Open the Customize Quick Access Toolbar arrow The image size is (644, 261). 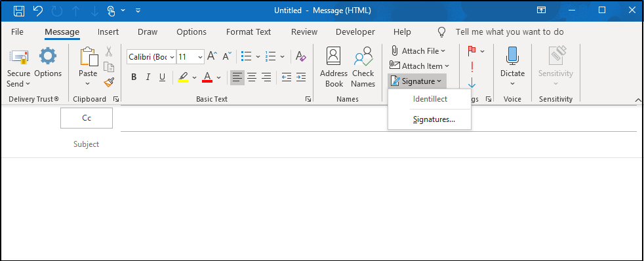[x=138, y=10]
